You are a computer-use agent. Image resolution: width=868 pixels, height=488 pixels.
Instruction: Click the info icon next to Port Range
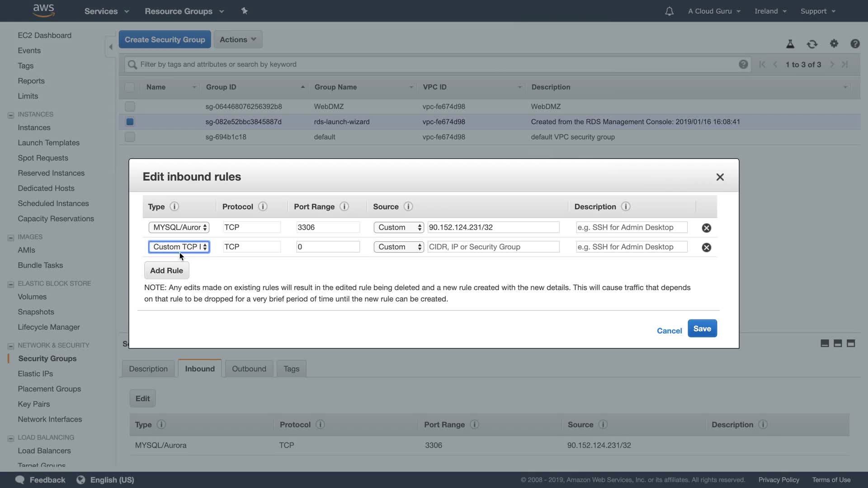point(344,206)
